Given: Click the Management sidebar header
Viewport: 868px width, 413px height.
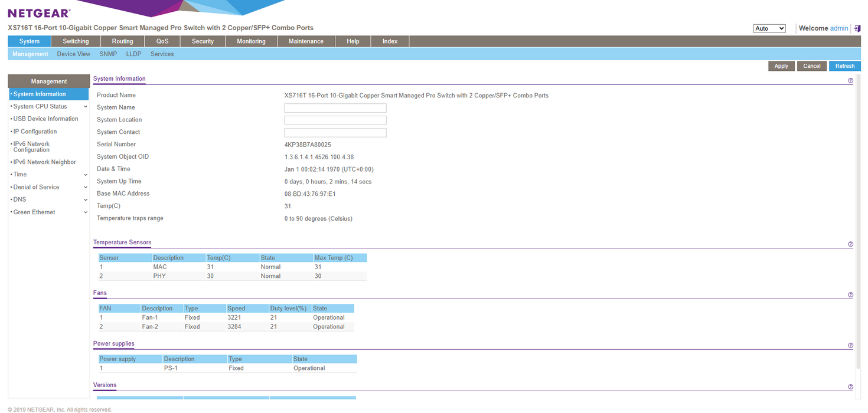Looking at the screenshot, I should click(x=48, y=81).
